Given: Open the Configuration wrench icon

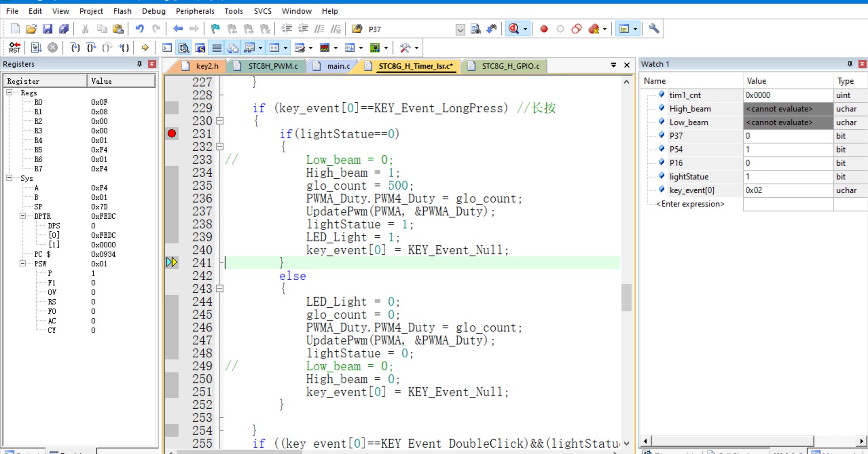Looking at the screenshot, I should (x=653, y=29).
